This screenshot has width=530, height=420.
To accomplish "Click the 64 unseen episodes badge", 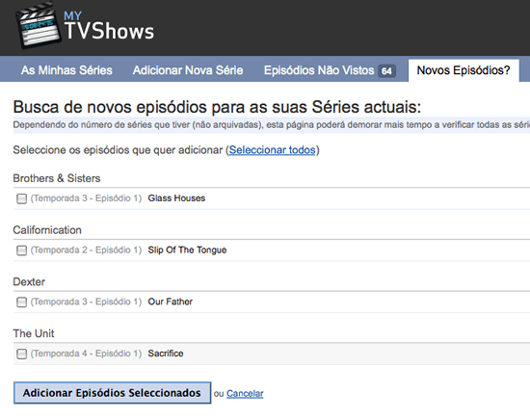I will pos(386,71).
